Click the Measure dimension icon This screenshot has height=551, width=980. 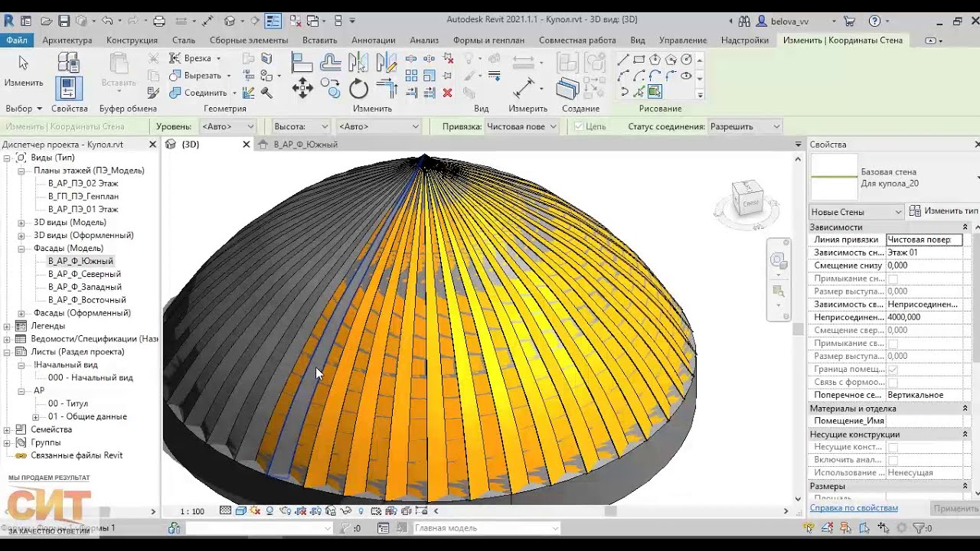click(x=524, y=88)
